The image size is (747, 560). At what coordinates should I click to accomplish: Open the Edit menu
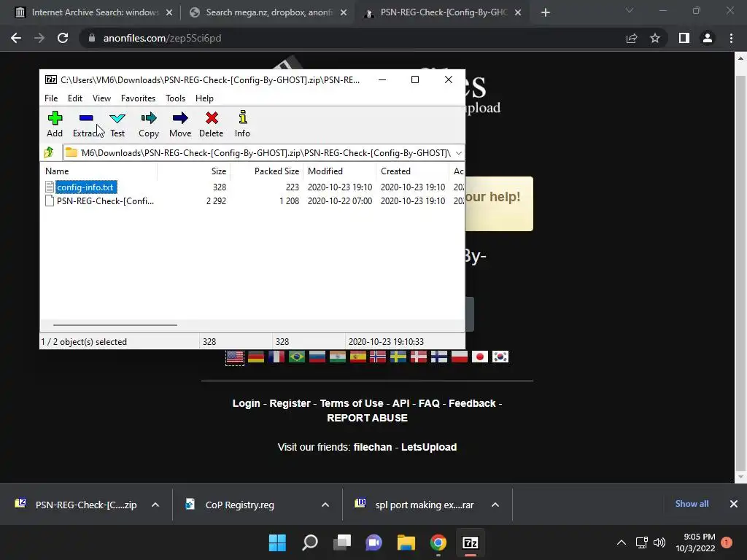[x=75, y=98]
